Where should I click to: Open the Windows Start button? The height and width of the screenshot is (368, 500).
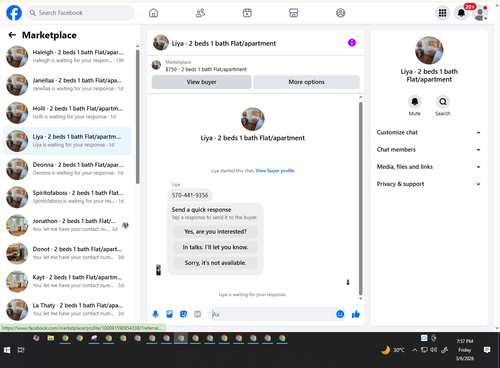tap(7, 350)
